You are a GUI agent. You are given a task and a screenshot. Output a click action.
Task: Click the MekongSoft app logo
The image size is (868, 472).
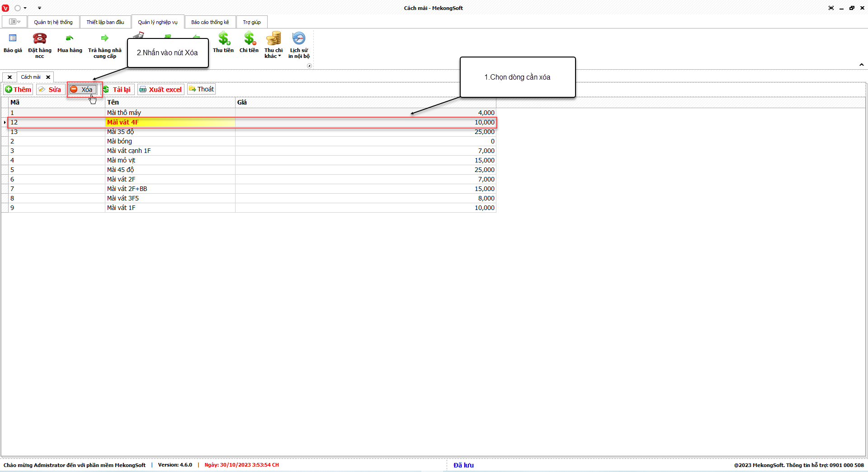click(x=5, y=8)
